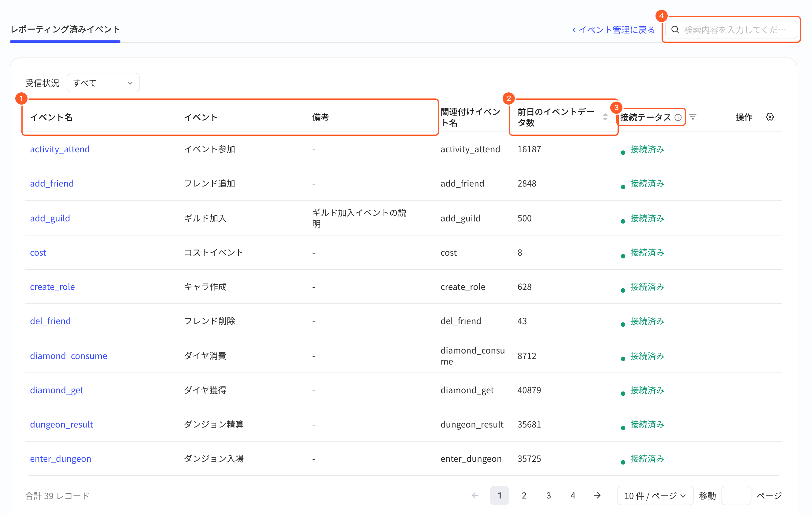Viewport: 812px width, 515px height.
Task: Click フレンド削除 event cell
Action: [x=209, y=321]
